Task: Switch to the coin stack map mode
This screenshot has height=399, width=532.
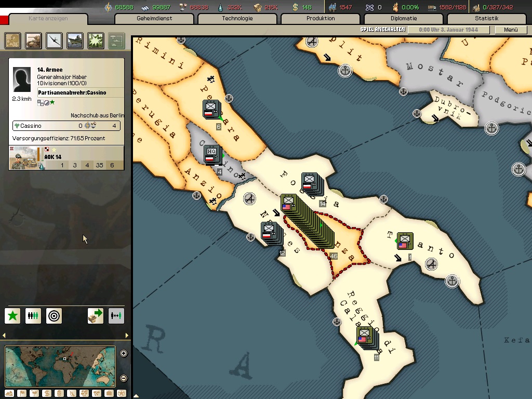Action: (59, 393)
